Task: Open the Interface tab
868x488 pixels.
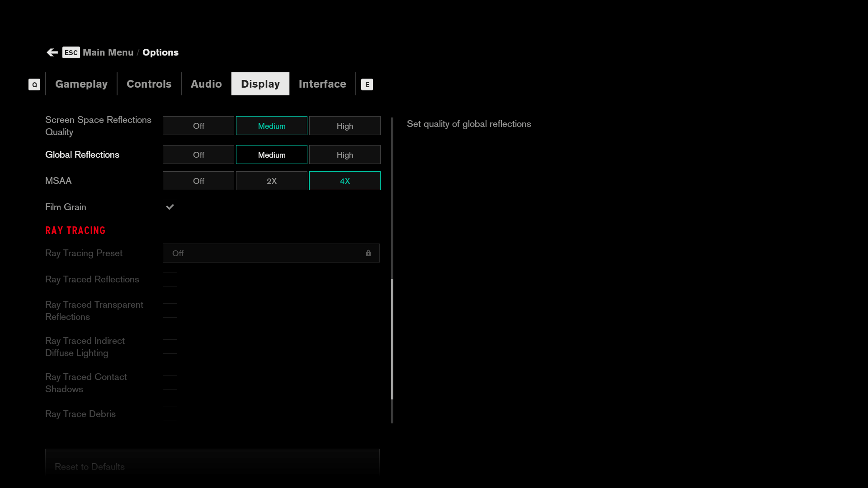Action: click(x=322, y=84)
